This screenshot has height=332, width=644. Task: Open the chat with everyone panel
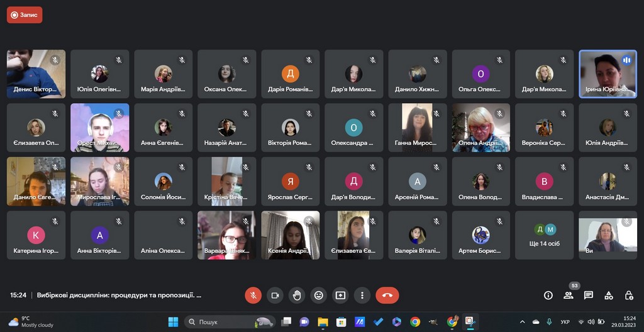(589, 295)
